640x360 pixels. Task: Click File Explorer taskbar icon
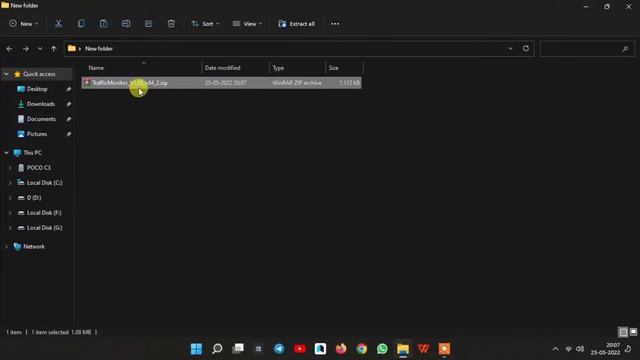coord(403,349)
